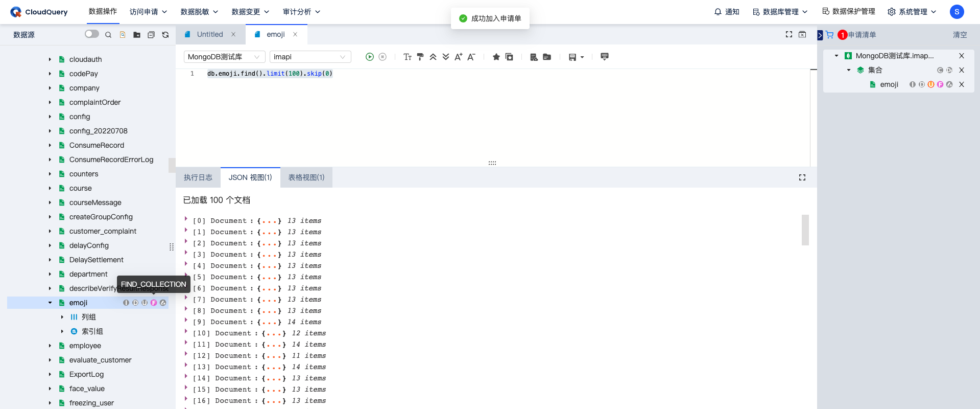Collapse the emoji collection tree node
Screen dimensions: 980x409
(50, 303)
